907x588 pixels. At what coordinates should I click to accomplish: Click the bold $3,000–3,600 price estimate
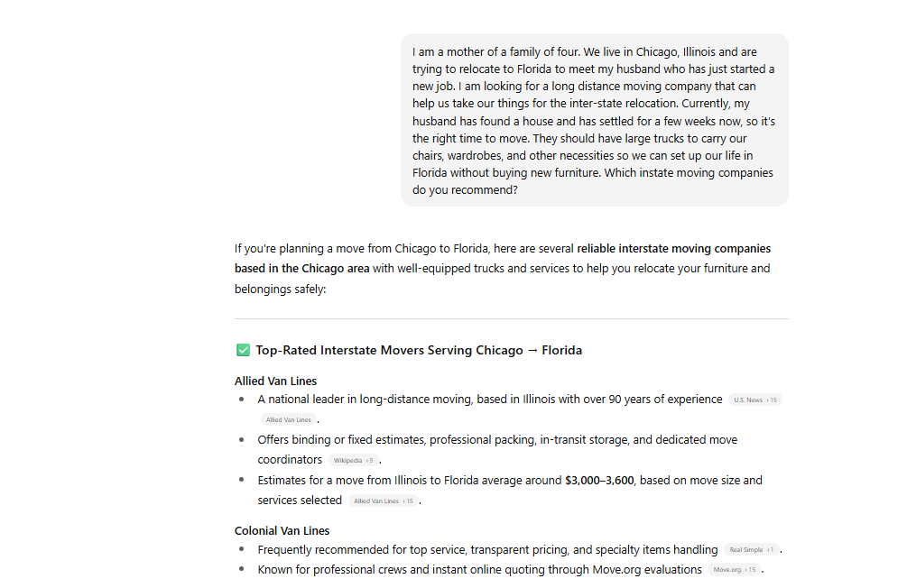[x=599, y=481]
